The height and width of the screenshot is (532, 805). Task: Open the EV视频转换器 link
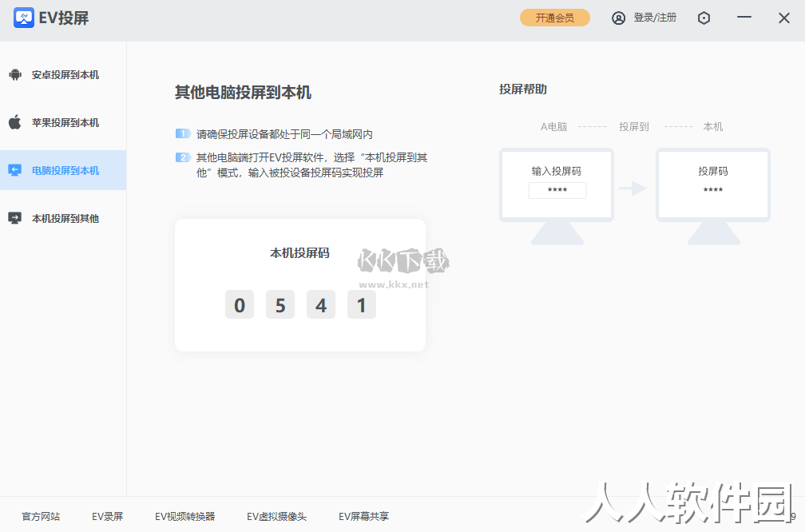click(x=184, y=517)
